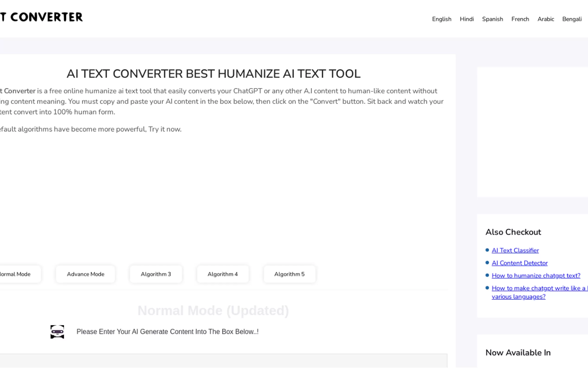Click the Normal Mode (Updated) heading
The image size is (588, 368).
[213, 311]
